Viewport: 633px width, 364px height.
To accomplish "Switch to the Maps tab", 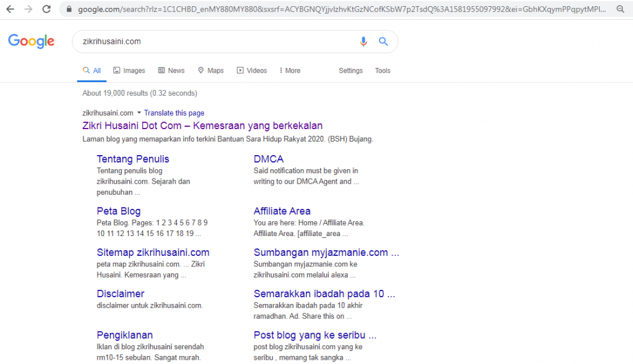I will click(x=210, y=70).
